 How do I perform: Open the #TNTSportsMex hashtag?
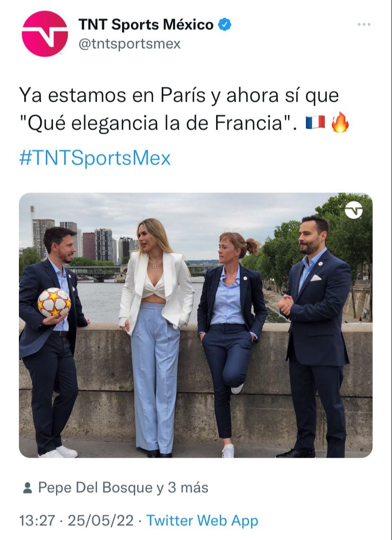pos(95,158)
